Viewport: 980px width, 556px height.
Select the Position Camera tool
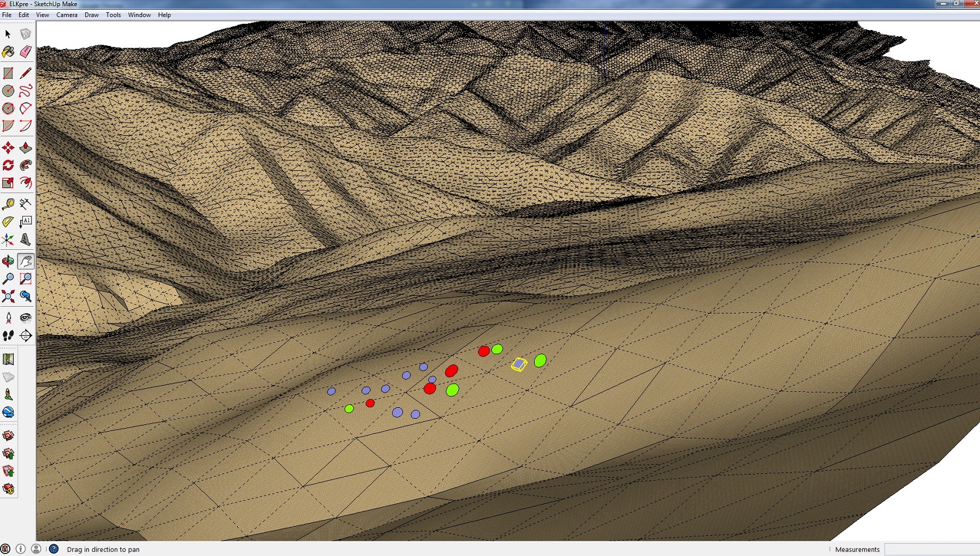click(8, 318)
